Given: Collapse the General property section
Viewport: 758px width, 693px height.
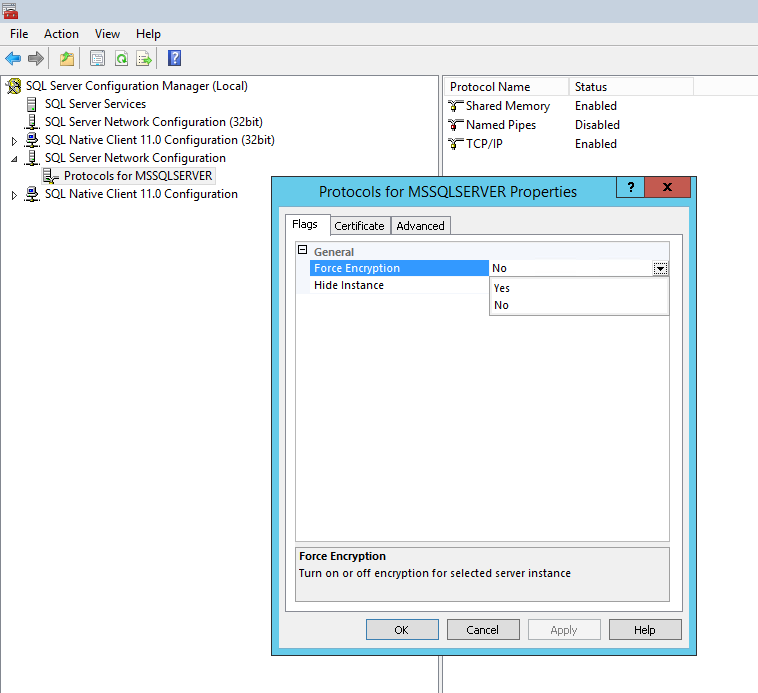Looking at the screenshot, I should [303, 251].
